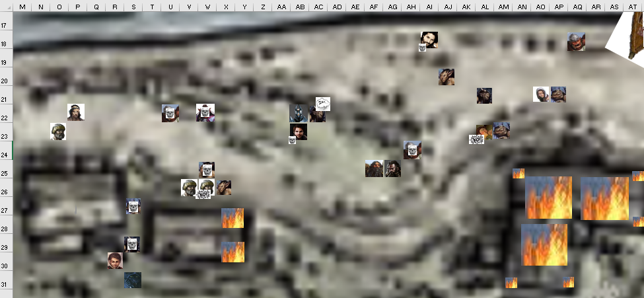This screenshot has width=644, height=298.
Task: Select the dark blue creature token in S31
Action: coord(133,280)
